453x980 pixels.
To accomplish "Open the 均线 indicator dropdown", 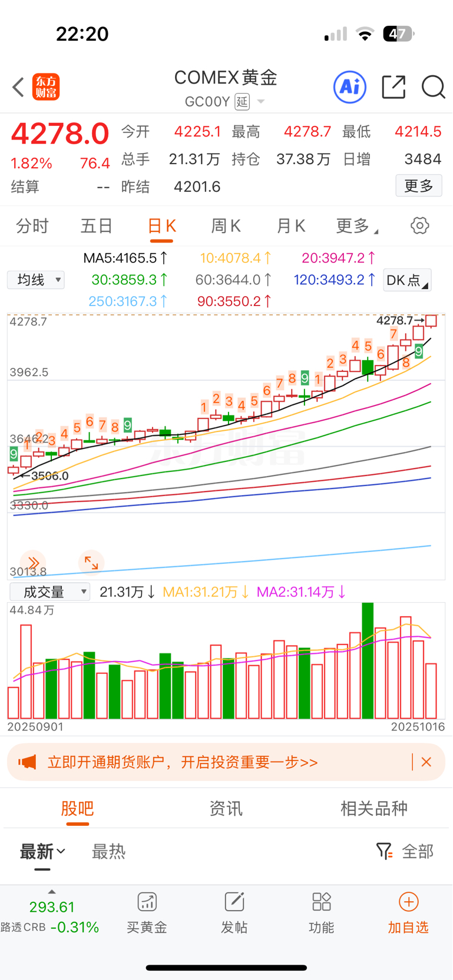I will point(36,280).
